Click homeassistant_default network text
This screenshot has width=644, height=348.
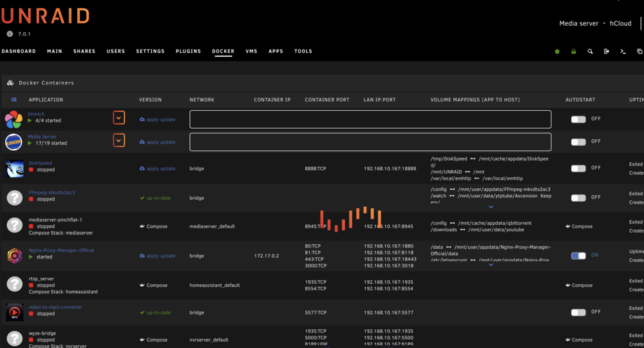214,285
